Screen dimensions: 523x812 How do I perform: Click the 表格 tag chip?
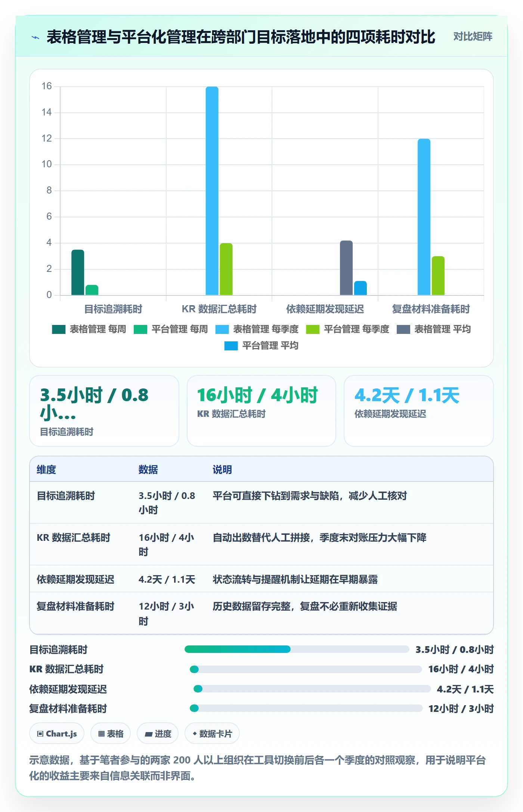111,734
